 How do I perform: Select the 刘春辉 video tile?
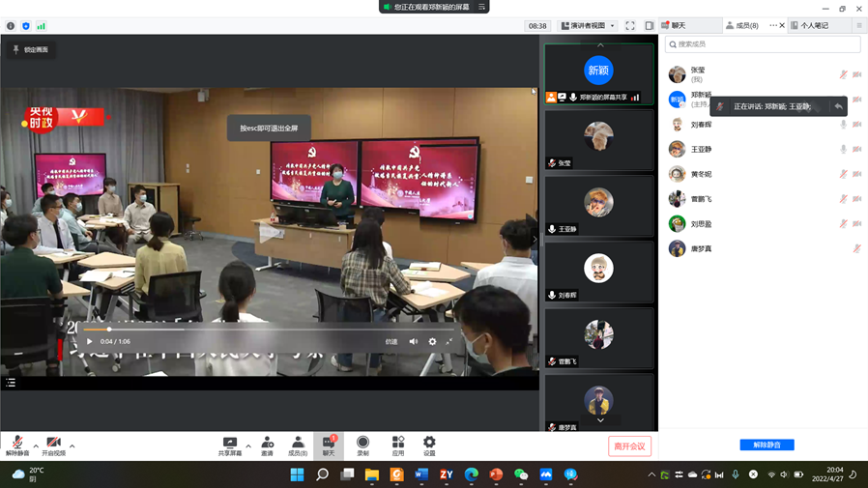coord(599,273)
